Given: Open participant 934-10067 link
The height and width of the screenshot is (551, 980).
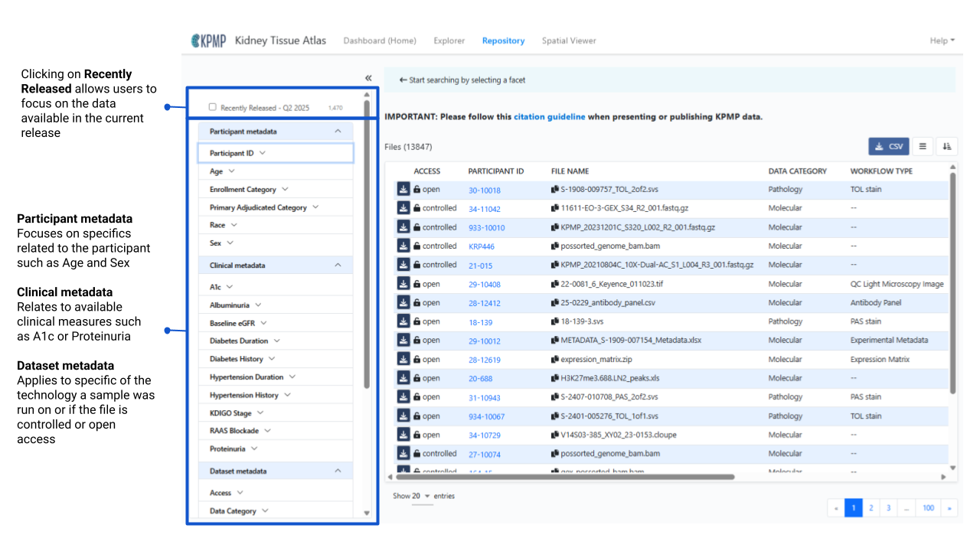Looking at the screenshot, I should coord(487,416).
